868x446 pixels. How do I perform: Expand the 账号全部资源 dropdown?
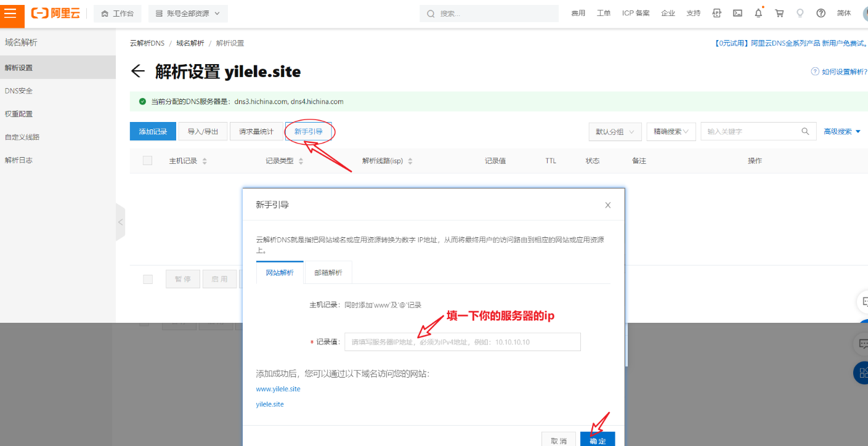pyautogui.click(x=188, y=14)
